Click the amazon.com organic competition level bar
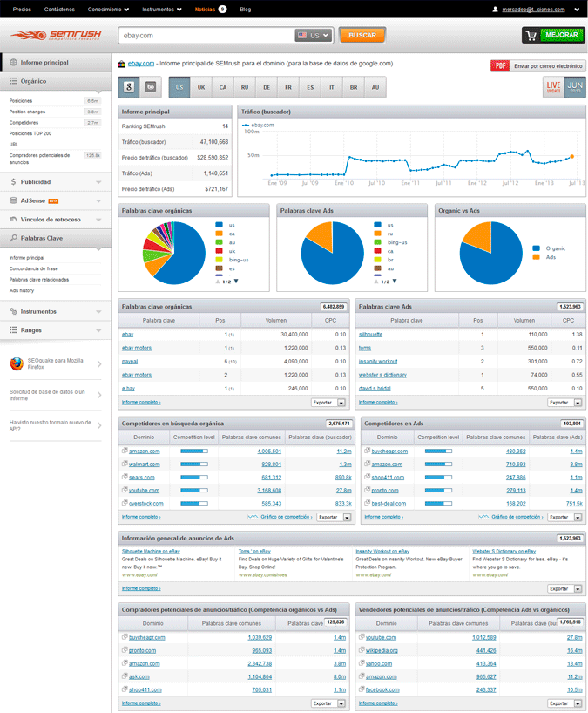Image resolution: width=588 pixels, height=713 pixels. pyautogui.click(x=194, y=452)
